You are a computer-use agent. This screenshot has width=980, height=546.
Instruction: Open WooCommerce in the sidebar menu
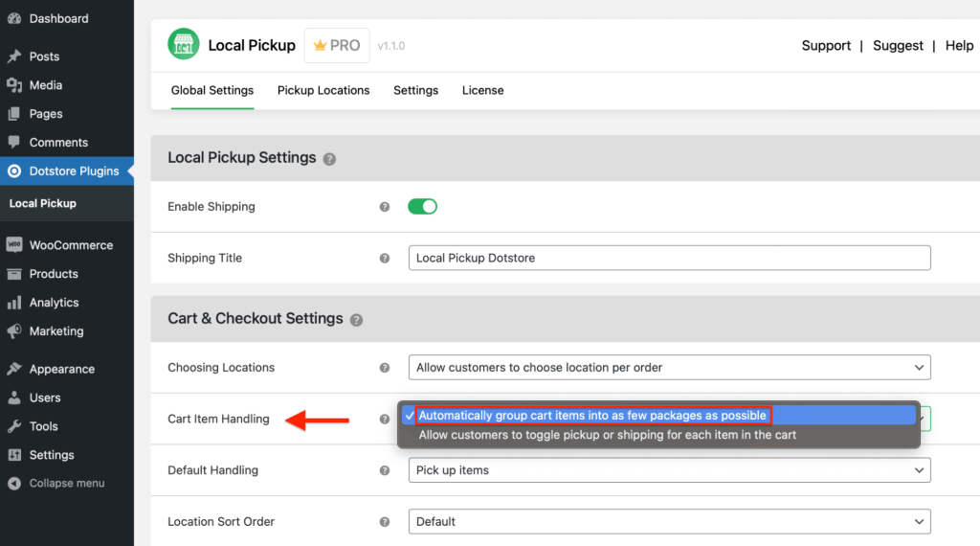coord(71,245)
